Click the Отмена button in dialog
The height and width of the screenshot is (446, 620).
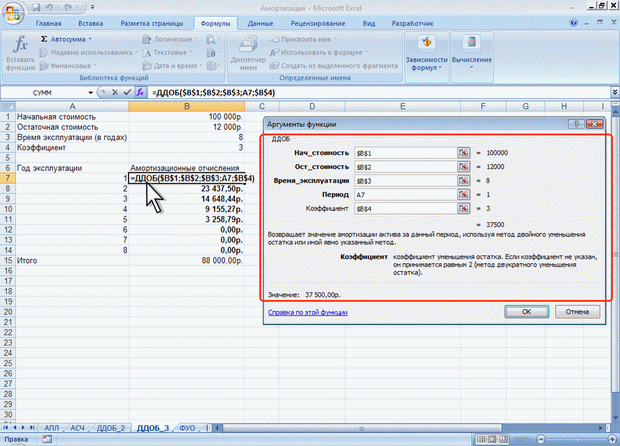(x=577, y=312)
